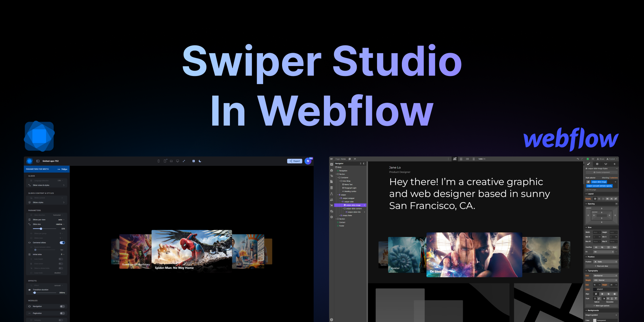Click the Slide size 33% slider
The height and width of the screenshot is (322, 644).
[45, 229]
